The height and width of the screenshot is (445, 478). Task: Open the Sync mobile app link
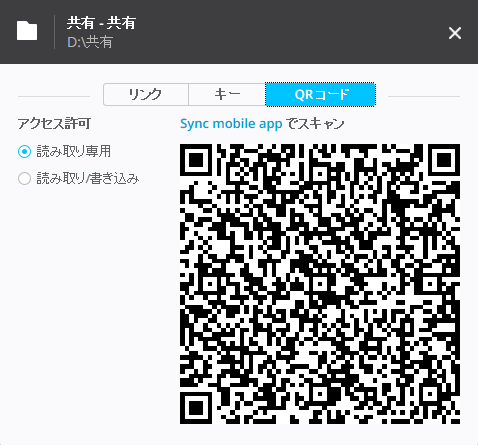[x=231, y=124]
